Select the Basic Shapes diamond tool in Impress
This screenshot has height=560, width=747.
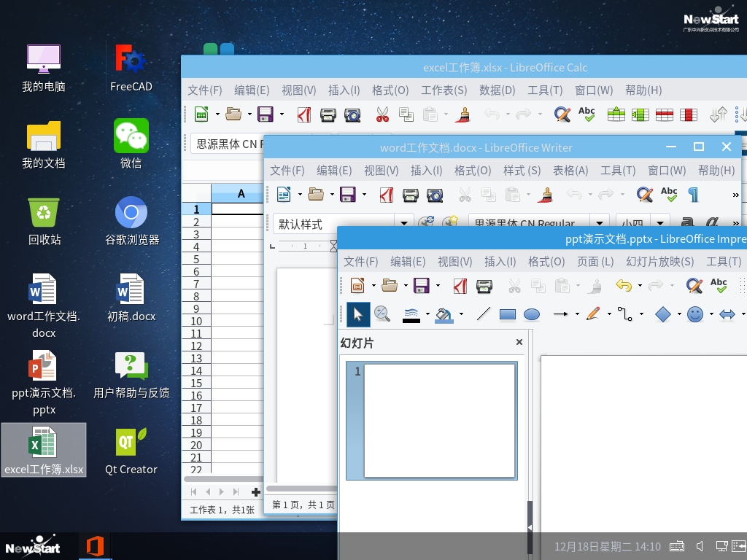(662, 314)
